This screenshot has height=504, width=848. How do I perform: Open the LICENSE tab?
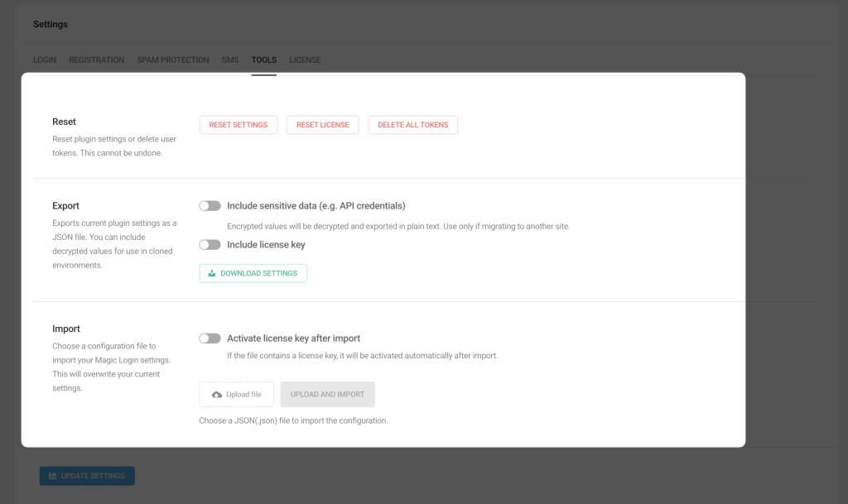[x=305, y=60]
